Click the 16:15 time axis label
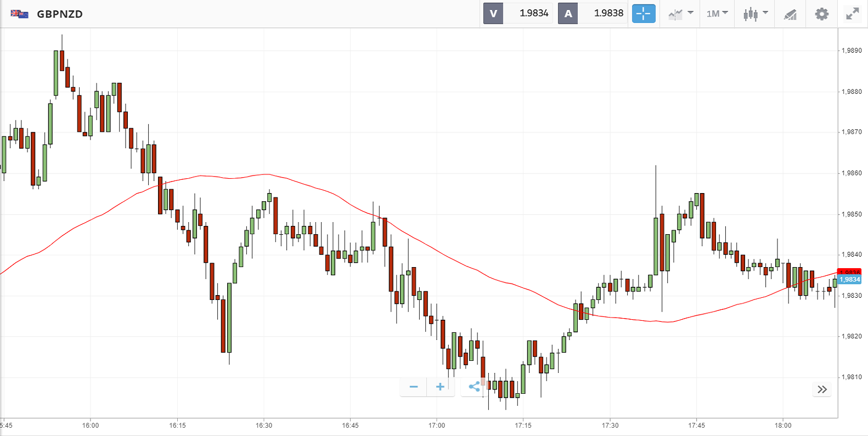 coord(177,426)
